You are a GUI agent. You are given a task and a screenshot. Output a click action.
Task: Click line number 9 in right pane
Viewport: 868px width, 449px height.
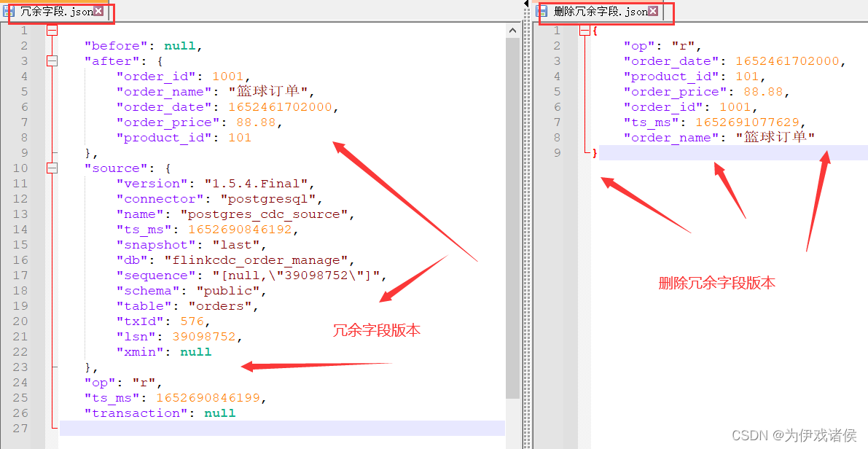click(x=557, y=153)
